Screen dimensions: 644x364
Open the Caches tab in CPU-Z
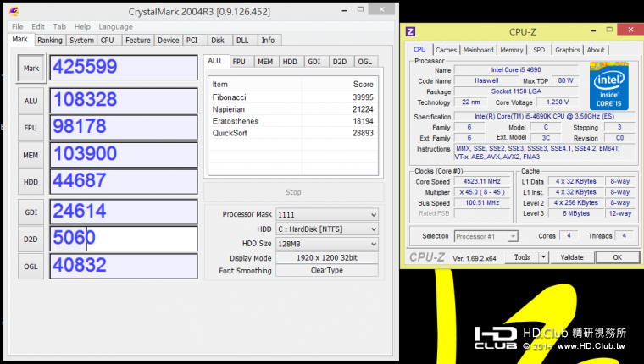446,50
